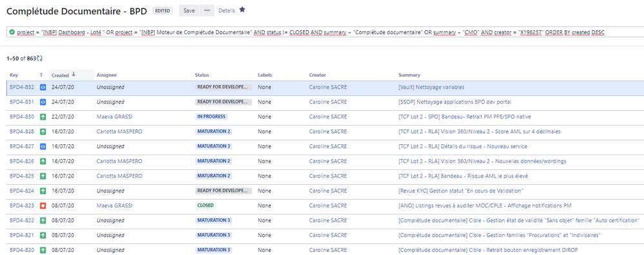Open issue key BPD4-826
Screen dimensions: 644x255
[22, 161]
